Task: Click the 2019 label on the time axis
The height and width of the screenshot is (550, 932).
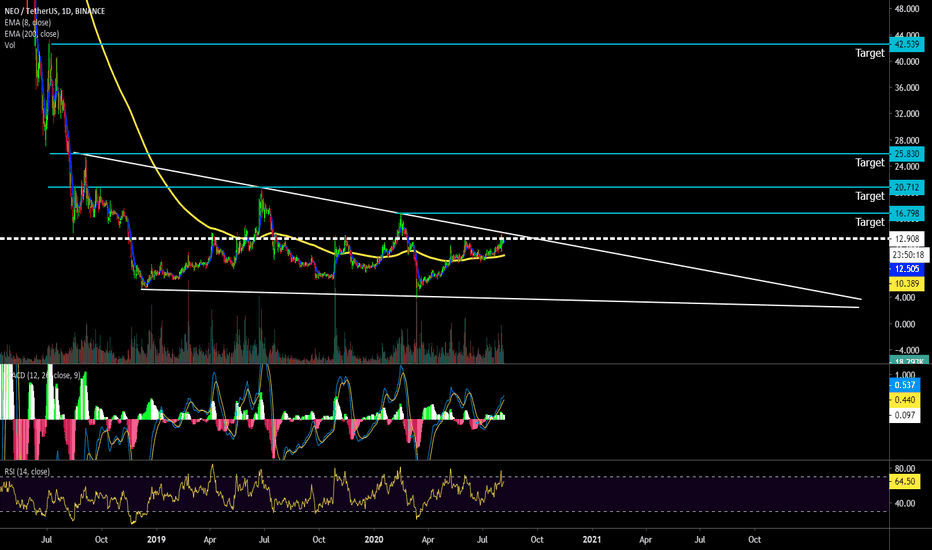Action: [156, 539]
